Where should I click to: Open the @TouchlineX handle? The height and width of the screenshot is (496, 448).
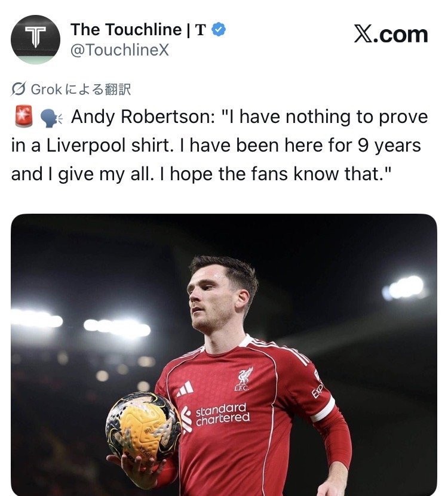tap(119, 50)
